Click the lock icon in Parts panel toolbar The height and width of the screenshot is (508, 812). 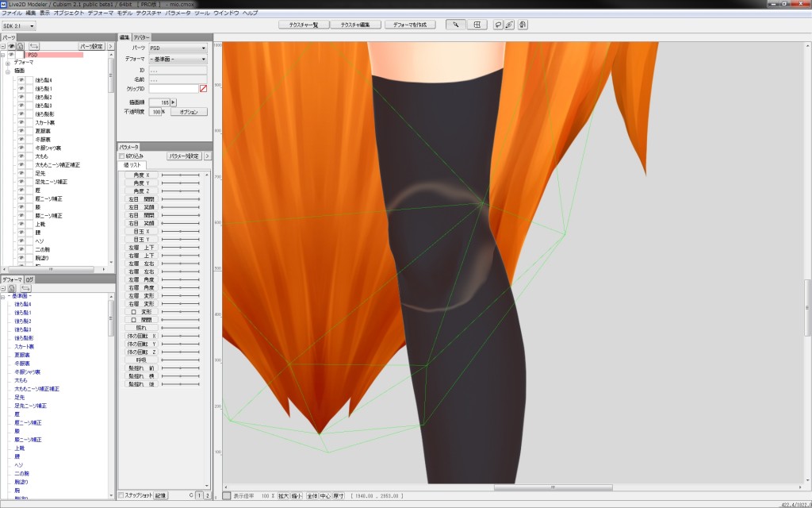coord(20,46)
